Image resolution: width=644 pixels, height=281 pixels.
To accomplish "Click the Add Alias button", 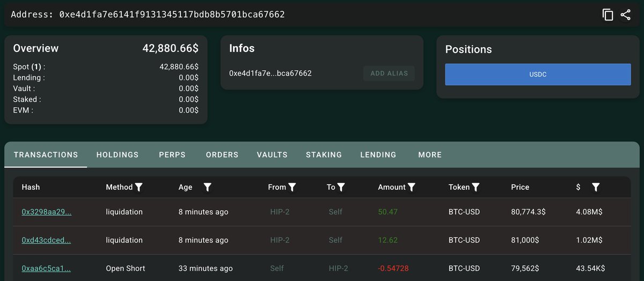I will pyautogui.click(x=389, y=73).
